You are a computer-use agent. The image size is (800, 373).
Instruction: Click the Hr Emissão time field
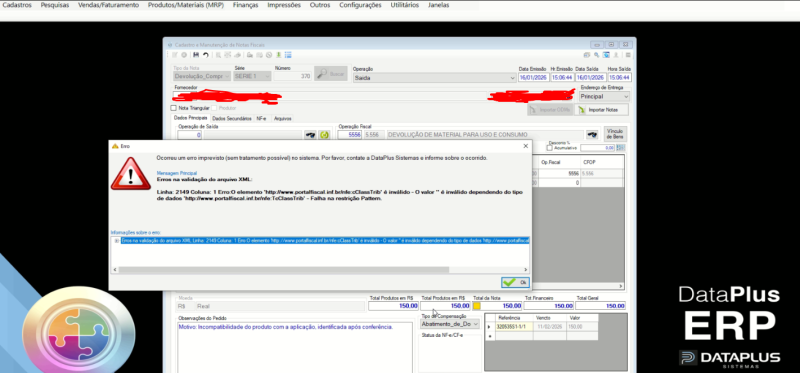coord(562,78)
